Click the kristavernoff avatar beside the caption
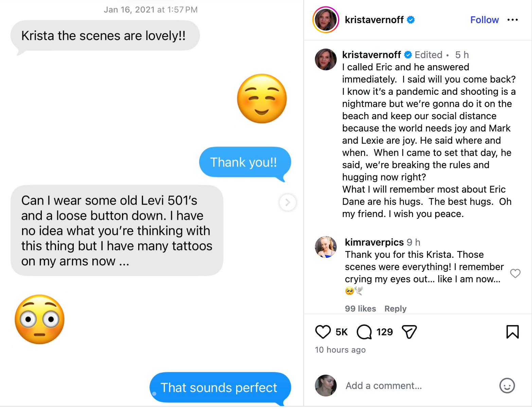The image size is (532, 409). tap(325, 59)
